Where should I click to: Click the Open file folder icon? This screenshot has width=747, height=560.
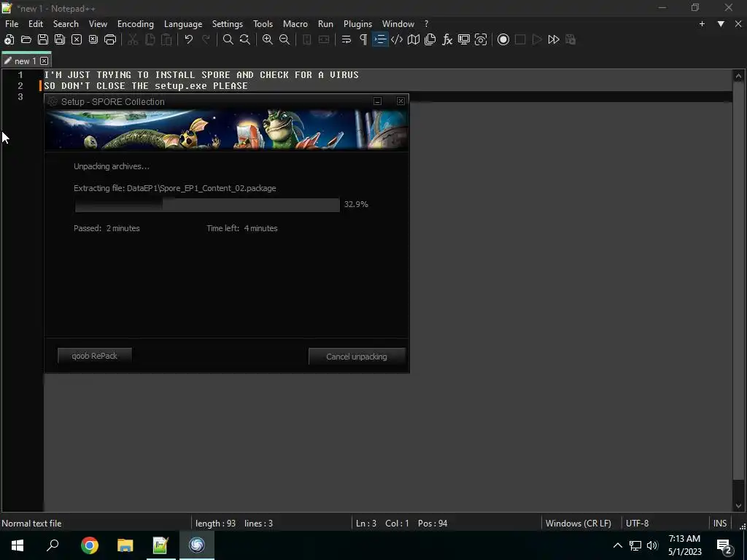[26, 39]
